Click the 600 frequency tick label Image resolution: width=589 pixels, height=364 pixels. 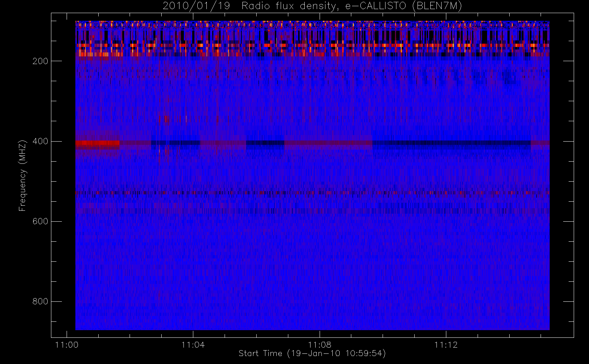point(40,221)
